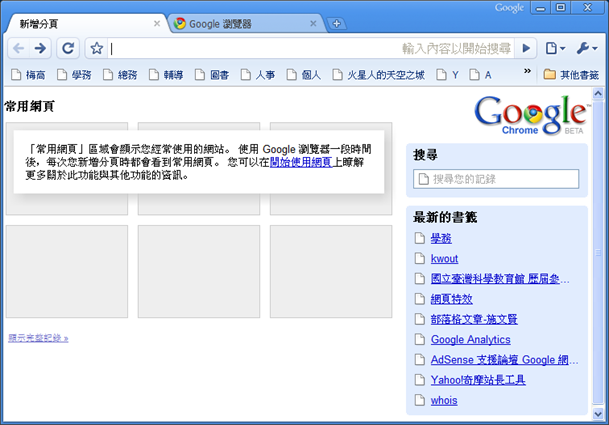Image resolution: width=609 pixels, height=425 pixels.
Task: Click the page icon beside Yahoo!奇摩站長工具
Action: pyautogui.click(x=419, y=380)
